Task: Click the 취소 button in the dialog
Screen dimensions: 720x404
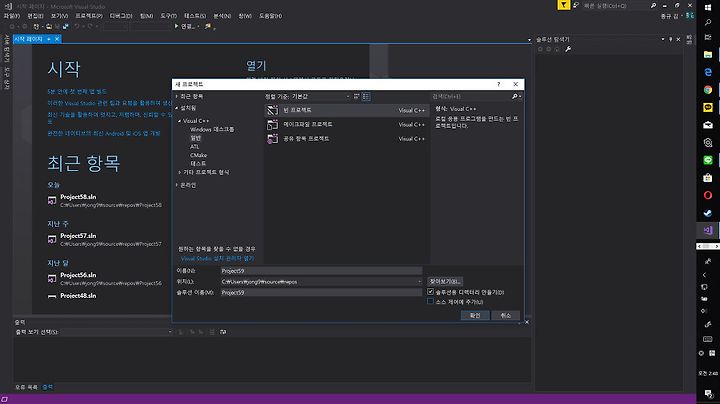Action: [x=506, y=315]
